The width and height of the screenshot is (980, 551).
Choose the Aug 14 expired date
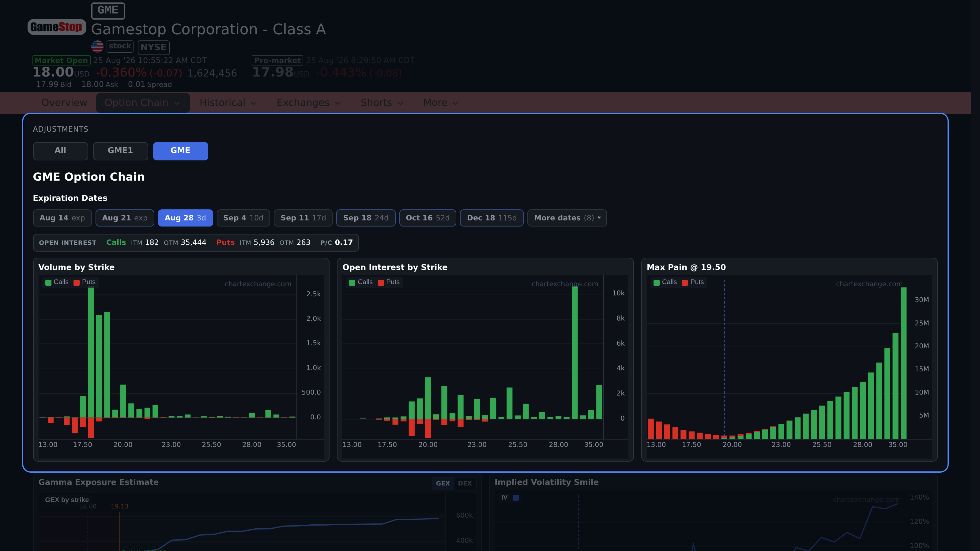pyautogui.click(x=62, y=218)
